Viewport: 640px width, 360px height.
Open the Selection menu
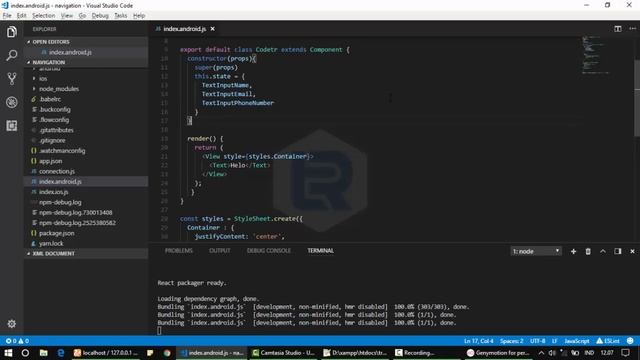click(x=44, y=16)
